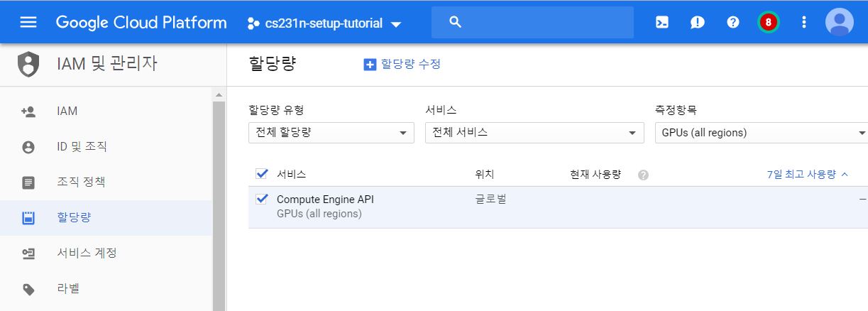This screenshot has height=311, width=868.
Task: Click the 할당량 수정 button
Action: (402, 64)
